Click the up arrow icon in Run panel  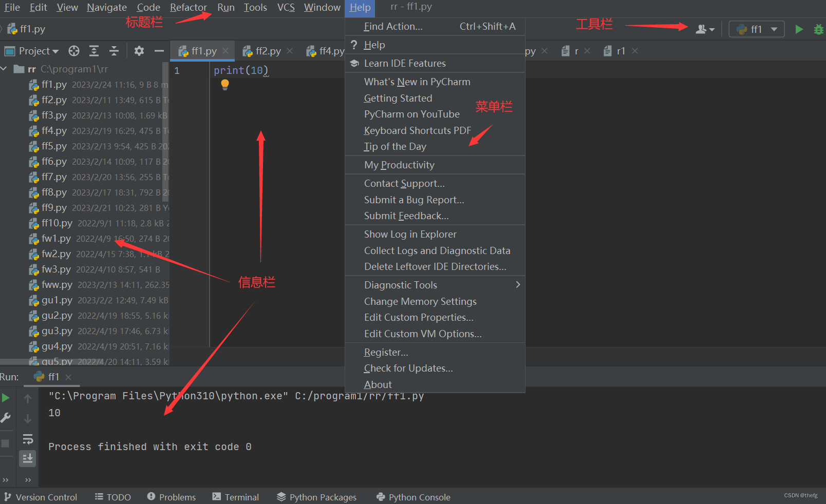(x=28, y=398)
